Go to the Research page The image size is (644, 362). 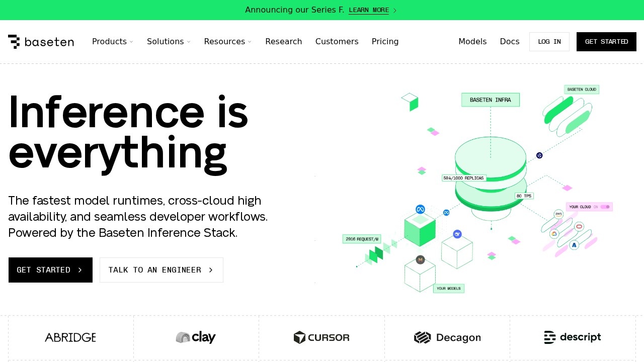pyautogui.click(x=284, y=42)
